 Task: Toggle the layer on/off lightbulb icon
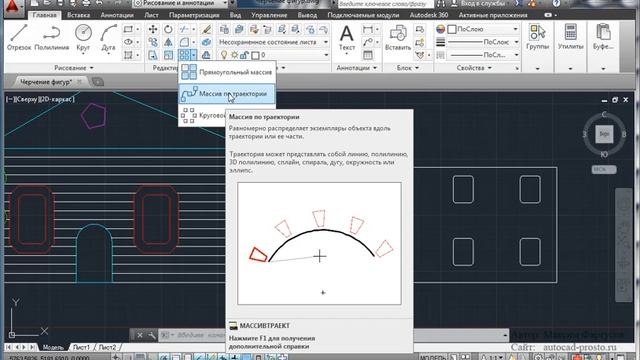pos(224,55)
